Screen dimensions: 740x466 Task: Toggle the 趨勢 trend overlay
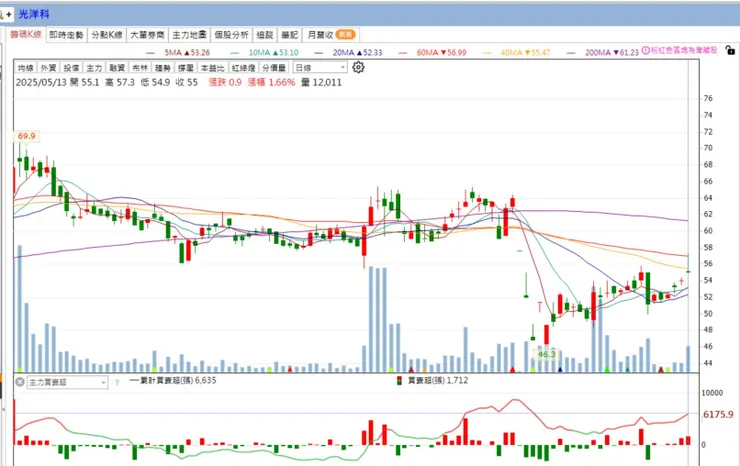tap(163, 68)
